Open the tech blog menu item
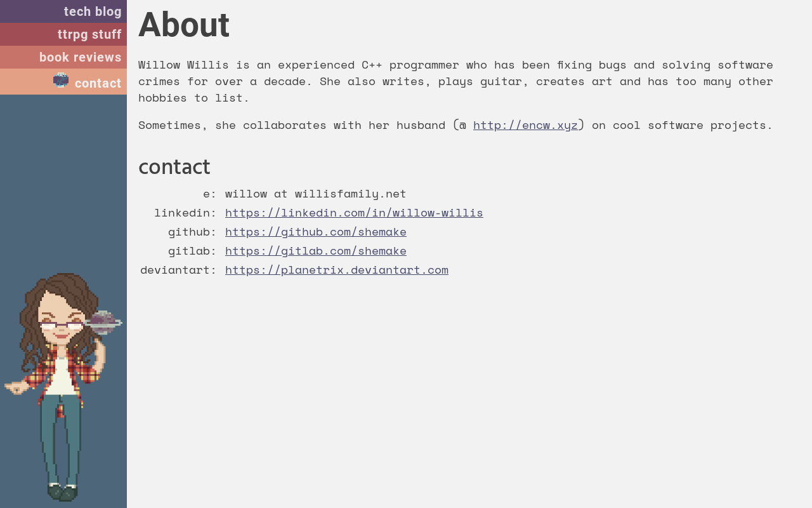This screenshot has height=508, width=812. pos(63,11)
